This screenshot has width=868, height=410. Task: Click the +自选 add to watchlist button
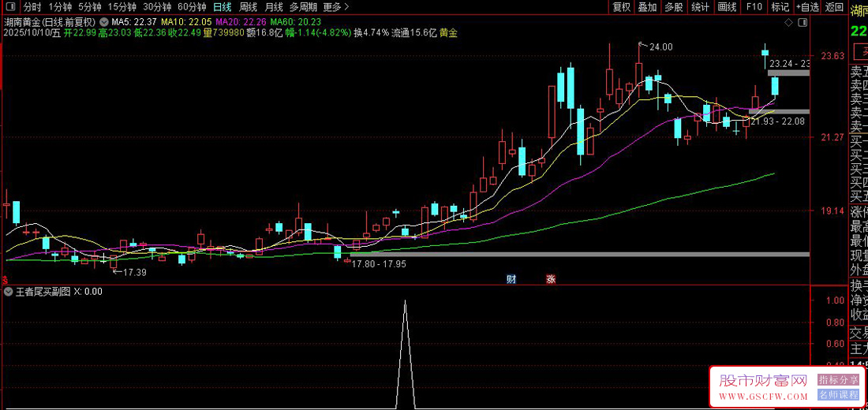pyautogui.click(x=806, y=7)
